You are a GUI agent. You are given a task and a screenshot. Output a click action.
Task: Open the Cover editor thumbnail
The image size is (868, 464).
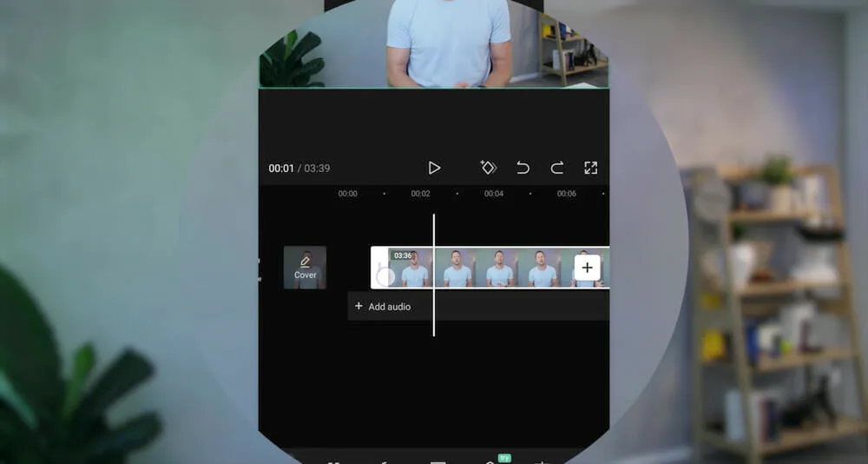point(305,268)
